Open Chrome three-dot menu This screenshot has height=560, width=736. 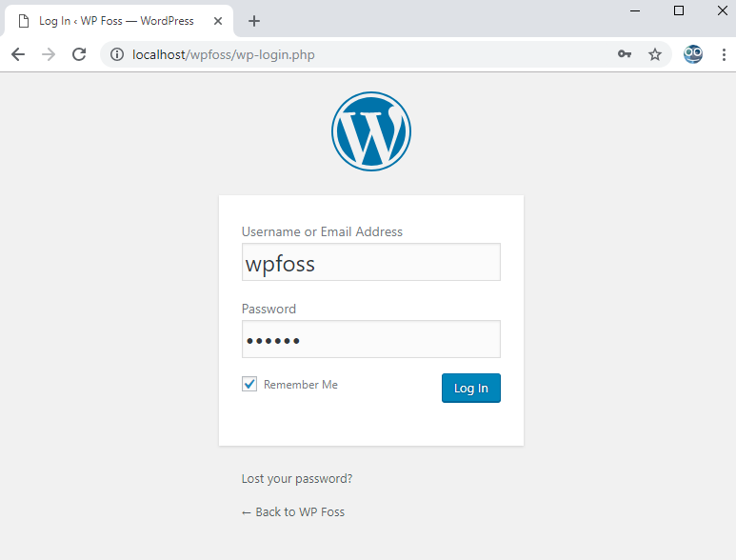pyautogui.click(x=724, y=54)
